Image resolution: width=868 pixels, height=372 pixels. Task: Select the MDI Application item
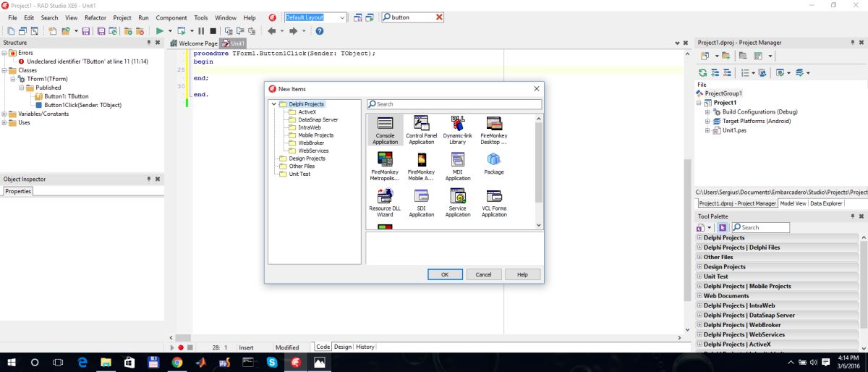click(458, 166)
